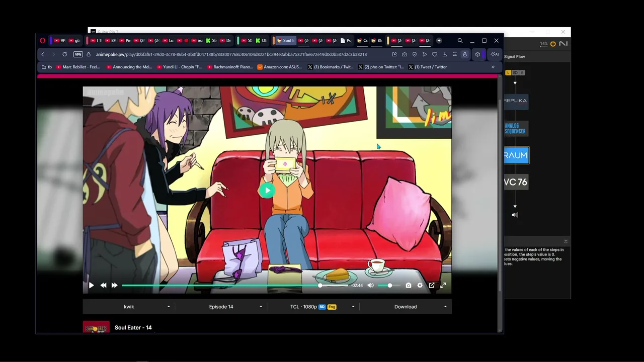This screenshot has width=644, height=362.
Task: Select the Replika module in Guitar Rig
Action: (515, 101)
